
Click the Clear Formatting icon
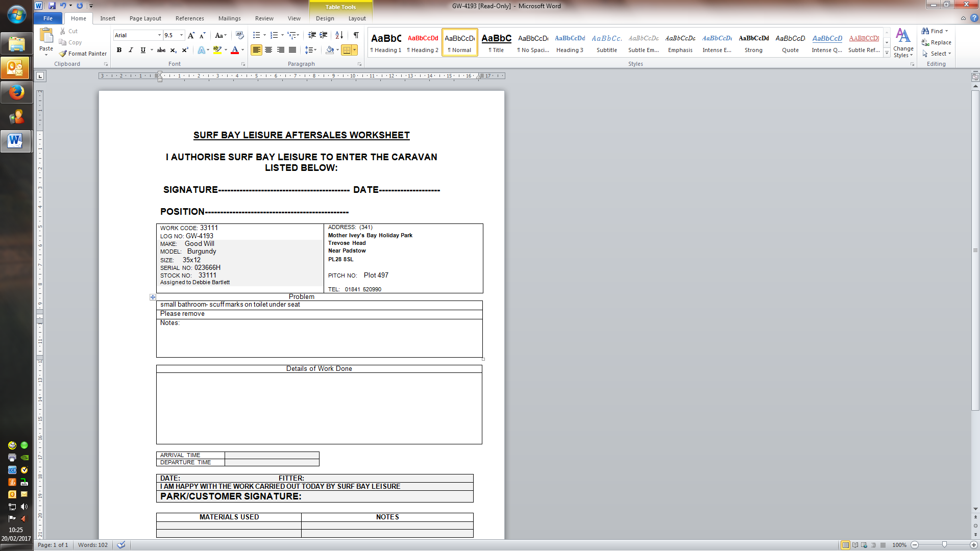pos(239,35)
